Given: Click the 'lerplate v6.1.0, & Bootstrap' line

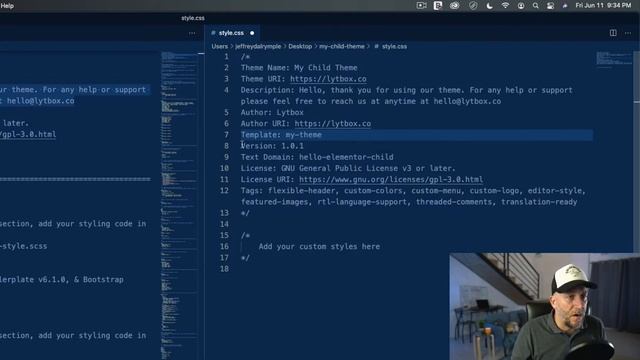Looking at the screenshot, I should click(x=62, y=280).
